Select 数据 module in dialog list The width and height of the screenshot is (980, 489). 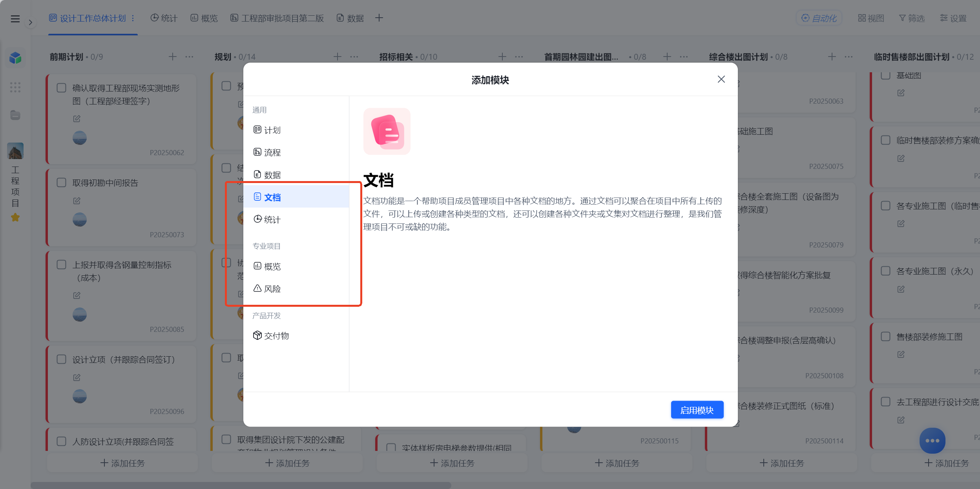(296, 175)
